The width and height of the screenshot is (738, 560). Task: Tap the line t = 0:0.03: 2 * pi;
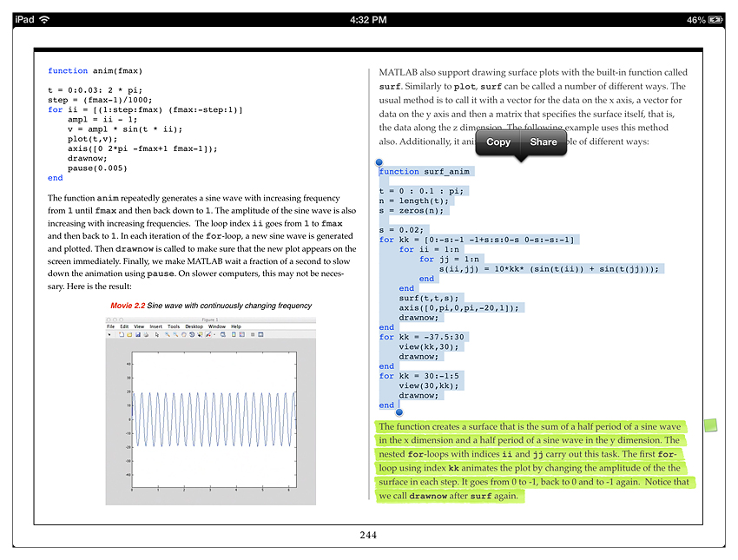[96, 90]
